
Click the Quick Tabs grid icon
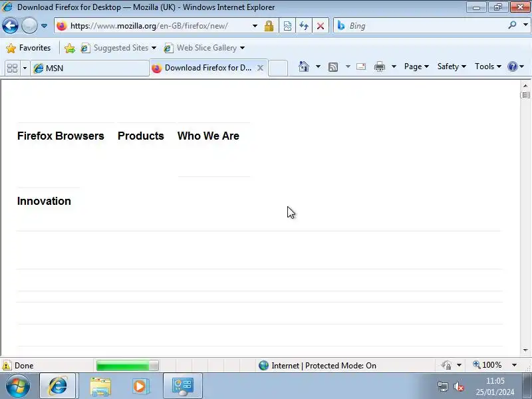tap(12, 68)
